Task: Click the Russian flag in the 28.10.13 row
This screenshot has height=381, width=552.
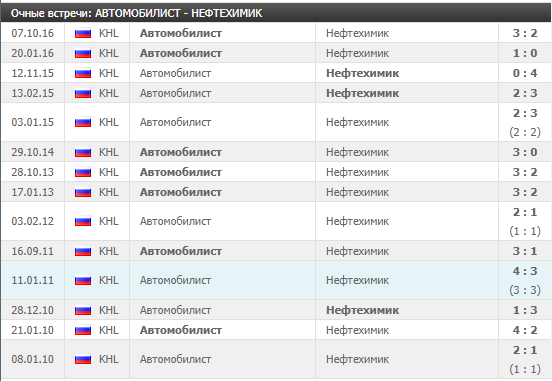Action: 83,172
